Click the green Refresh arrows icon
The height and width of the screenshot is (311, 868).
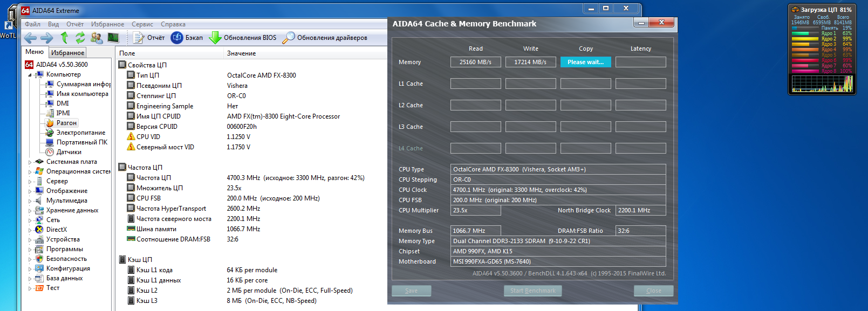click(80, 38)
